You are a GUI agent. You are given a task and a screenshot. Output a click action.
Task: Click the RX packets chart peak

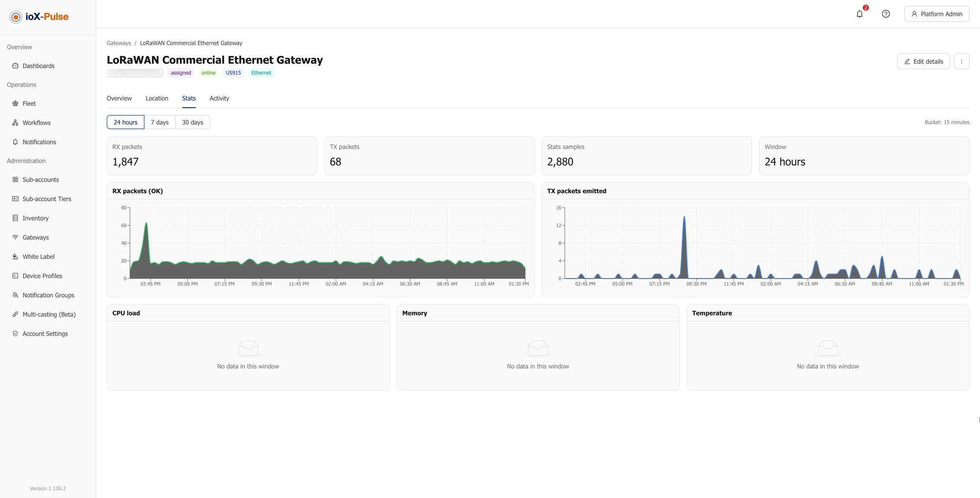tap(146, 224)
